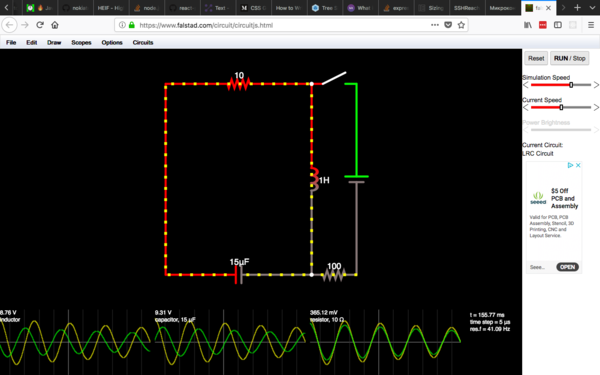600x375 pixels.
Task: Click the 'LRC Circuit' label
Action: tap(538, 153)
